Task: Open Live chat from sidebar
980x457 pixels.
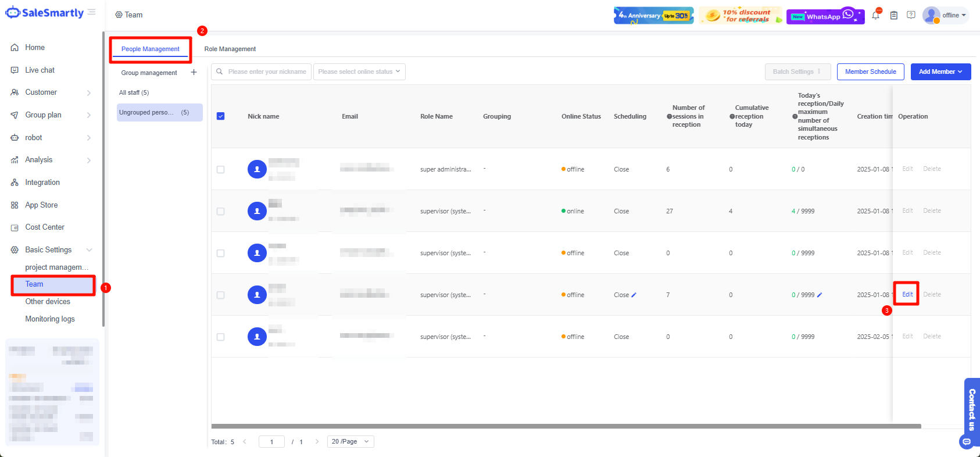Action: click(40, 70)
